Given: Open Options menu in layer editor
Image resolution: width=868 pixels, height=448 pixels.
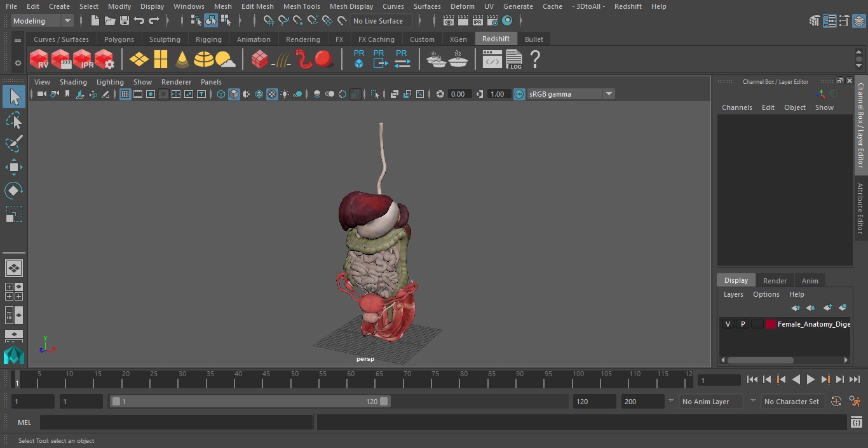Looking at the screenshot, I should click(766, 294).
